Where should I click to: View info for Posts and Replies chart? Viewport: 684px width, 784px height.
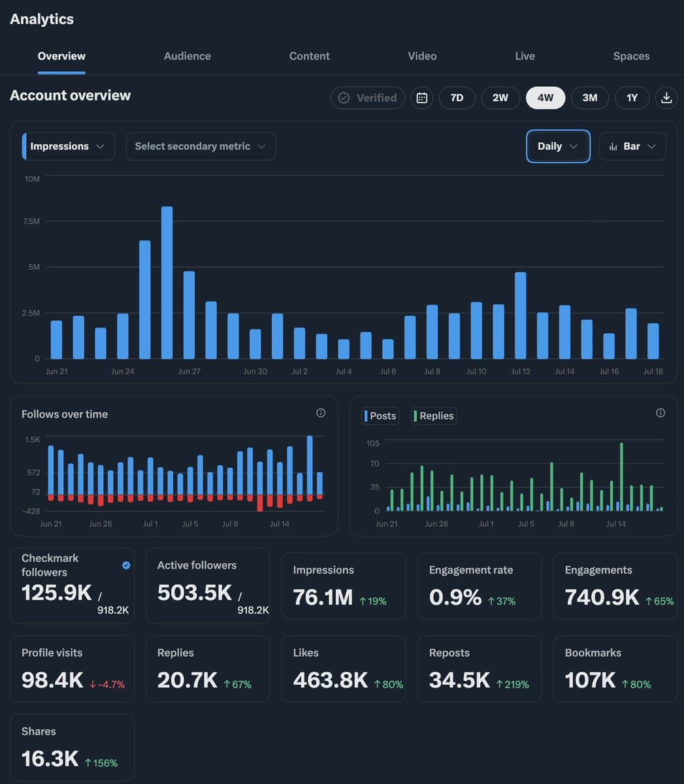click(660, 413)
